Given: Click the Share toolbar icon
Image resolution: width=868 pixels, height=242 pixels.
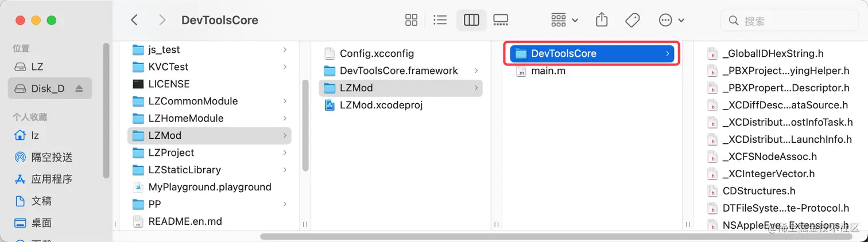Looking at the screenshot, I should [x=602, y=20].
